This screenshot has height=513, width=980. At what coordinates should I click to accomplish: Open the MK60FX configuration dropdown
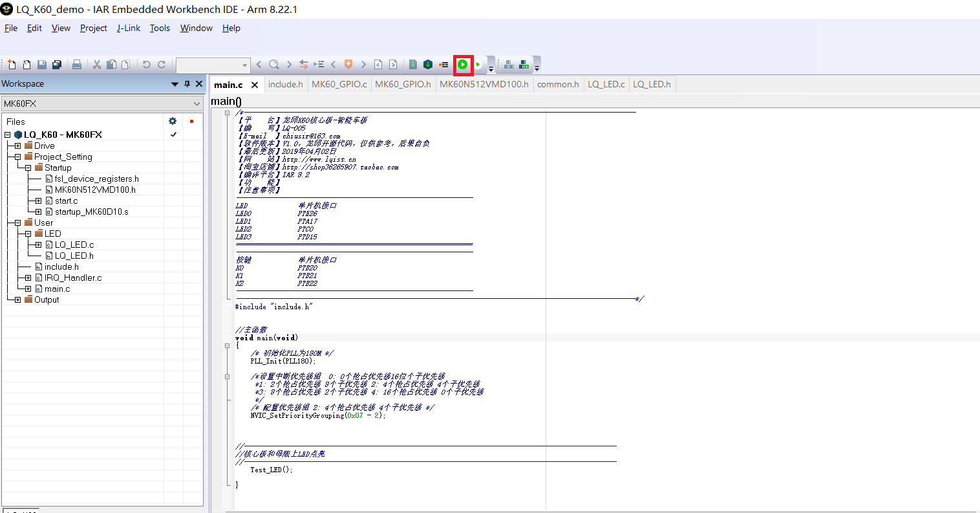point(197,104)
